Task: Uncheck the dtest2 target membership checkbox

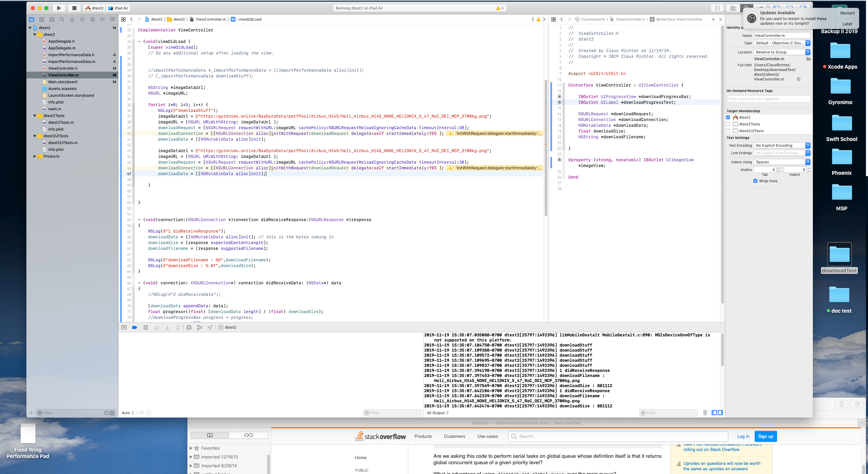Action: 728,117
